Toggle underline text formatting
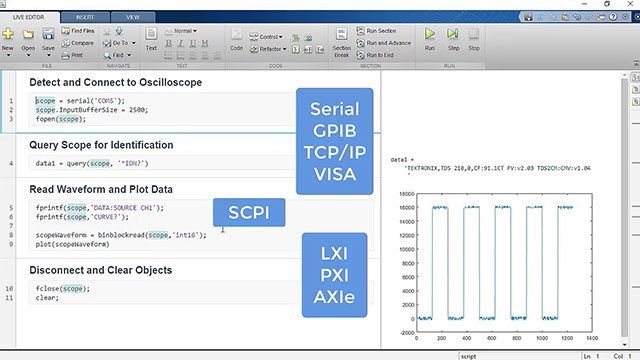The height and width of the screenshot is (360, 640). click(193, 43)
